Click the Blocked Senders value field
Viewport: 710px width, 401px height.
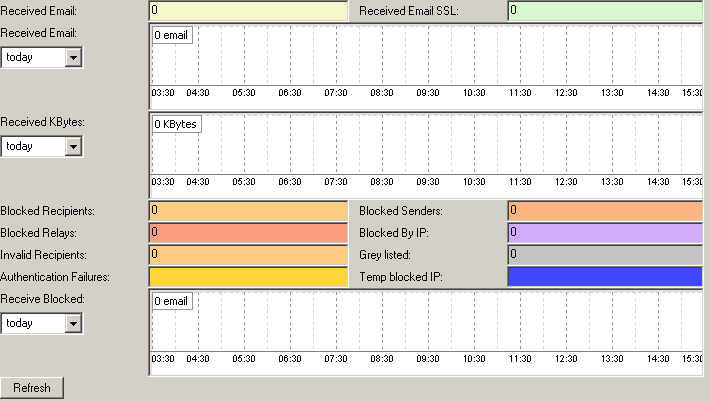click(606, 210)
